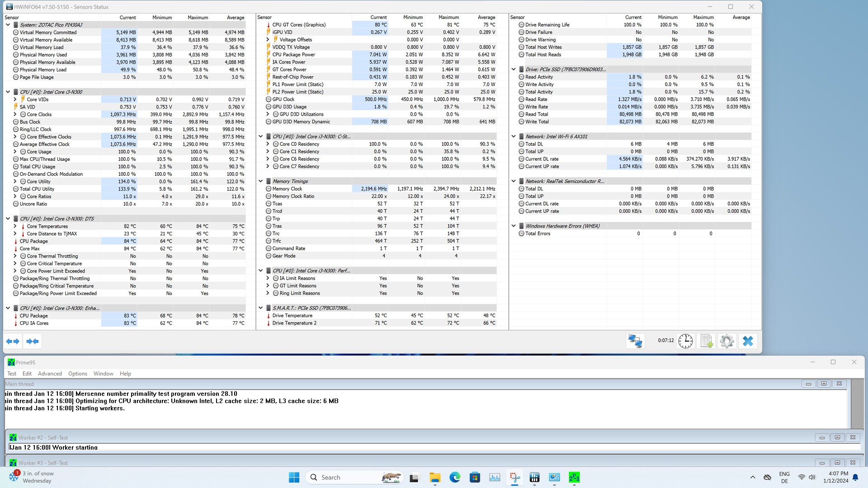Image resolution: width=868 pixels, height=488 pixels.
Task: Open HWiNFO sensor settings gear
Action: [x=726, y=341]
